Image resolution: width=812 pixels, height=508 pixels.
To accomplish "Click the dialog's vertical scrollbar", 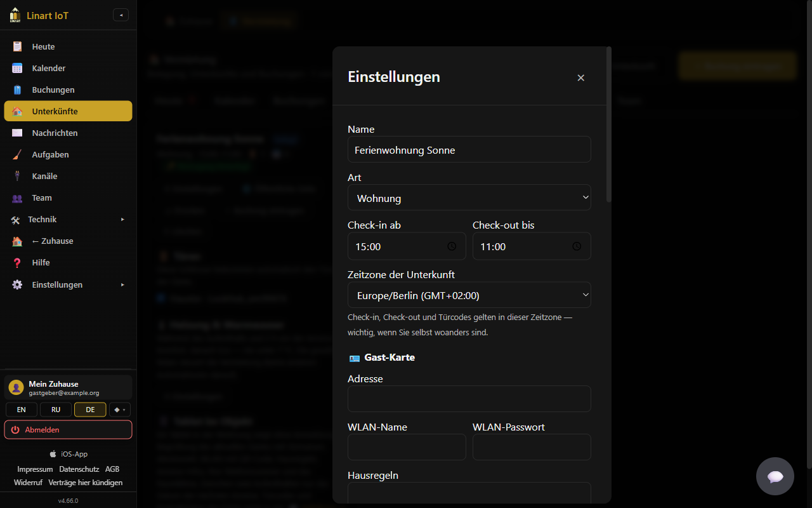I will 609,124.
